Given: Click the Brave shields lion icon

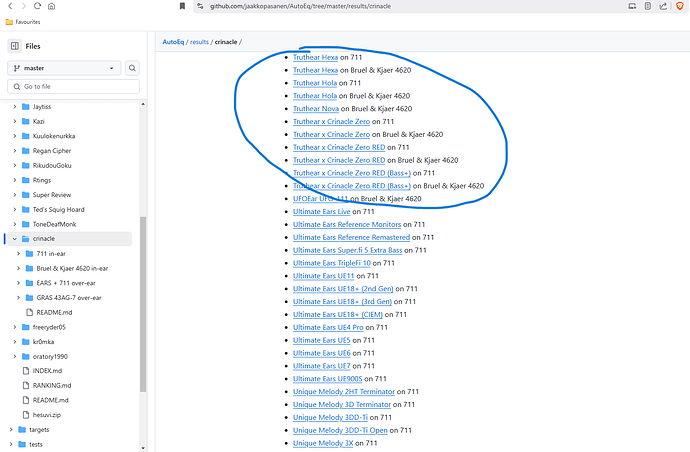Looking at the screenshot, I should click(x=680, y=6).
